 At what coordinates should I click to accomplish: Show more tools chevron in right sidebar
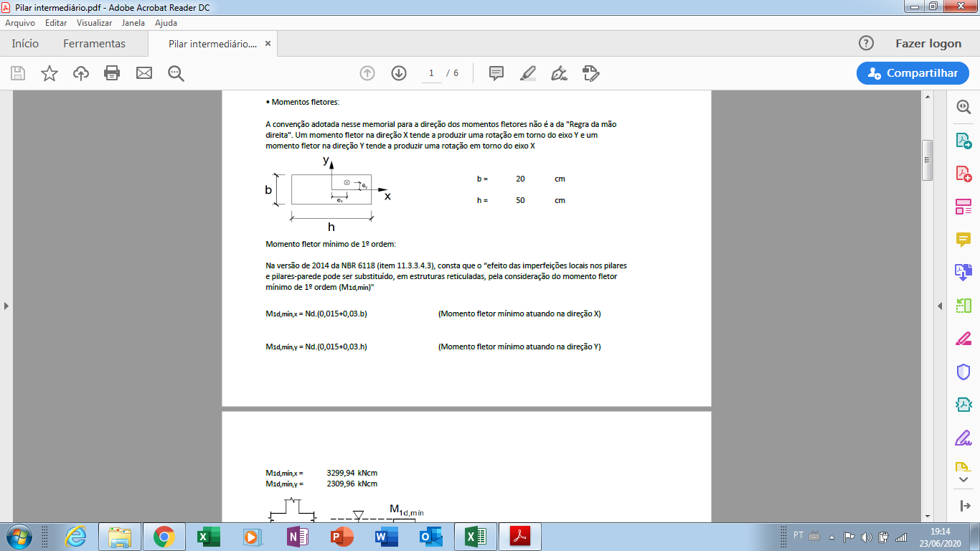click(x=963, y=479)
